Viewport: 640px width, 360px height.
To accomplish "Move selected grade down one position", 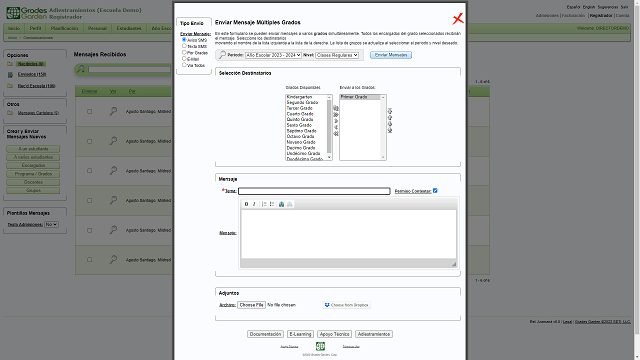I will pos(390,124).
